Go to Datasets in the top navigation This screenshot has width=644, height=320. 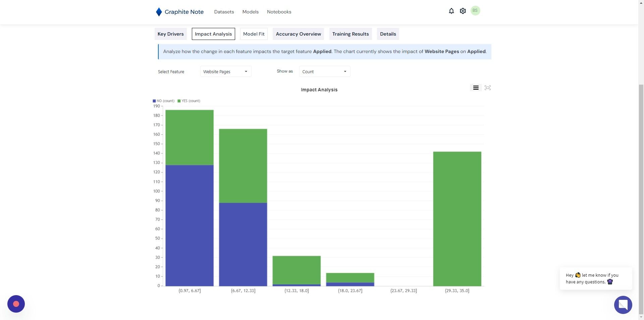coord(224,12)
